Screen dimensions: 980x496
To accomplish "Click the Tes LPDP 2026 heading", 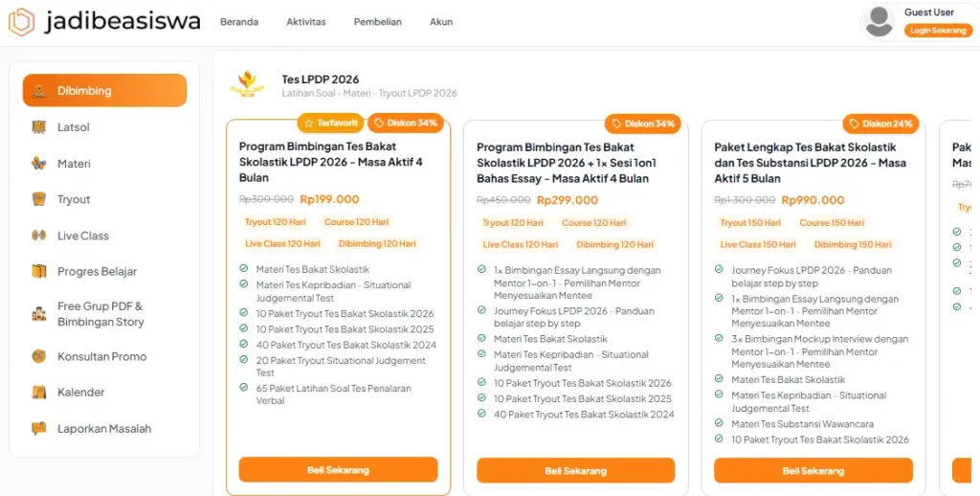I will click(320, 79).
